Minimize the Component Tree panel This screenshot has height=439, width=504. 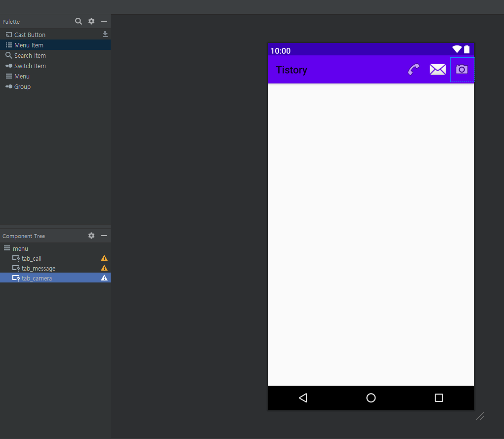click(x=104, y=236)
